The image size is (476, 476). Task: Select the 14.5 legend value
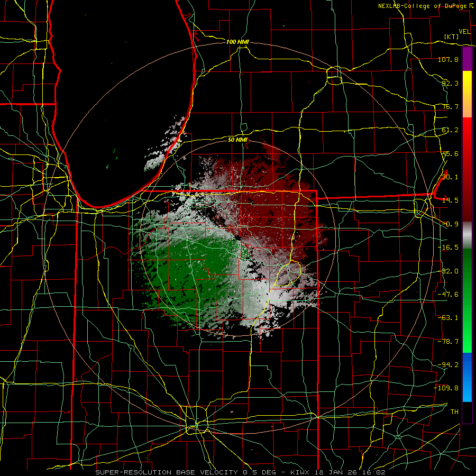(450, 200)
